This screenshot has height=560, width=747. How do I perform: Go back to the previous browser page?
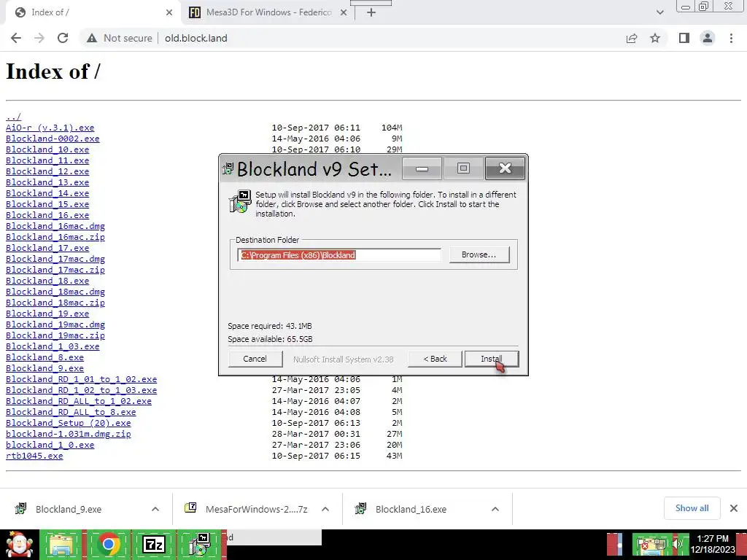pos(16,38)
